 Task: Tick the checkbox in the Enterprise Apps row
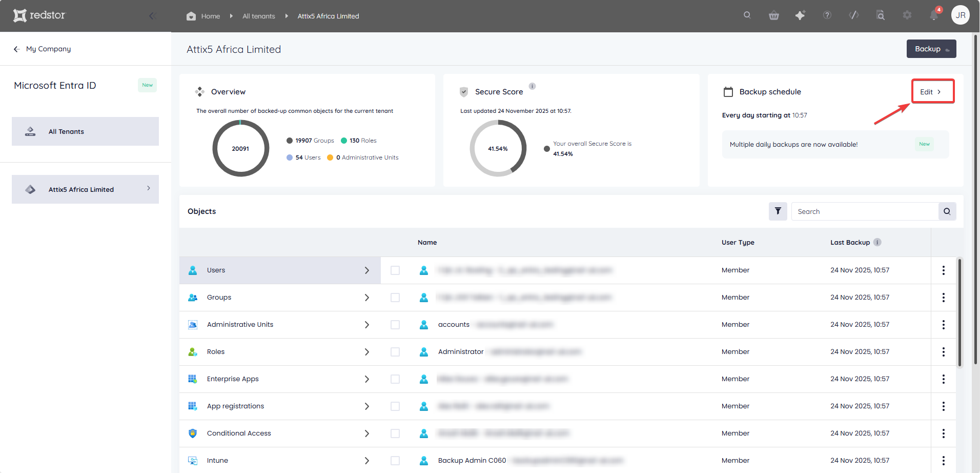click(395, 379)
